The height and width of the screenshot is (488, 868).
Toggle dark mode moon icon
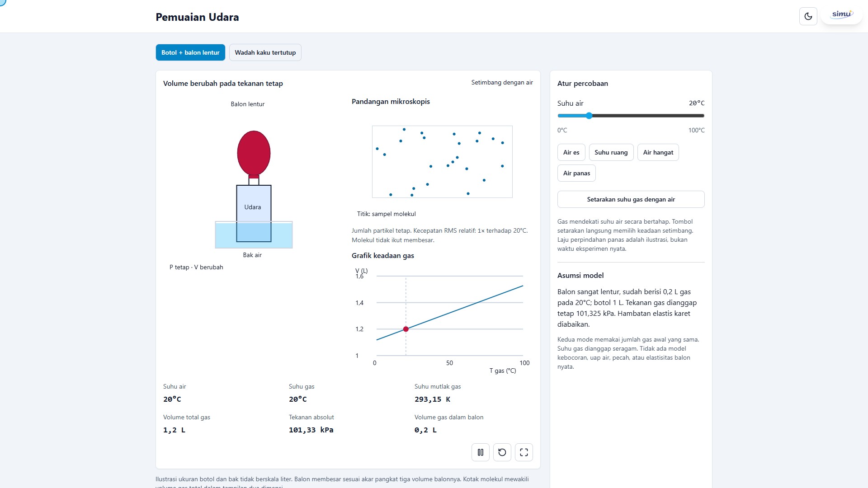click(808, 16)
